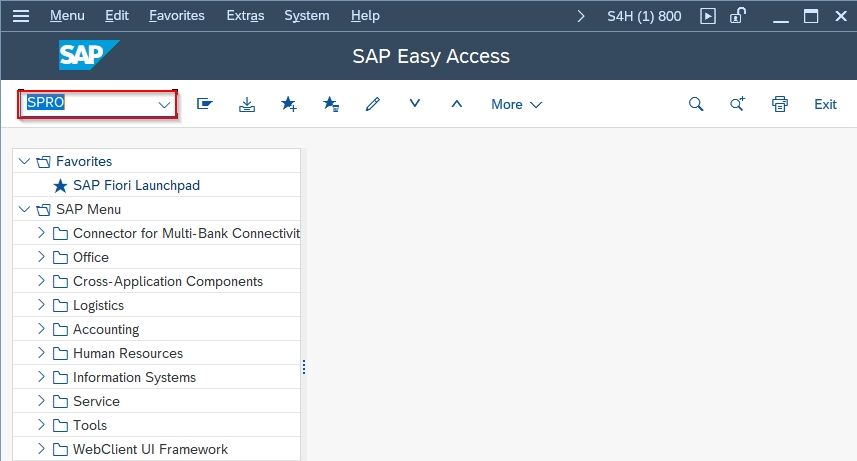Collapse the Favorites tree node
Image resolution: width=857 pixels, height=461 pixels.
(24, 161)
